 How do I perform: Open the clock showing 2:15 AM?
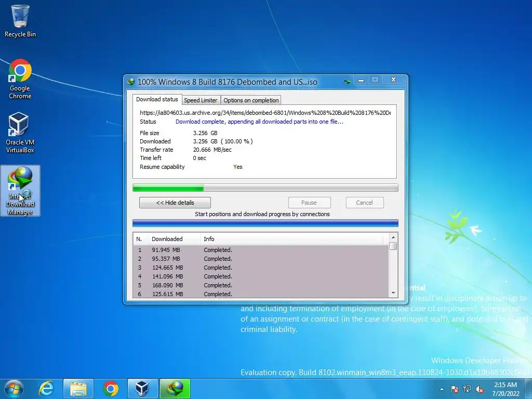coord(506,389)
